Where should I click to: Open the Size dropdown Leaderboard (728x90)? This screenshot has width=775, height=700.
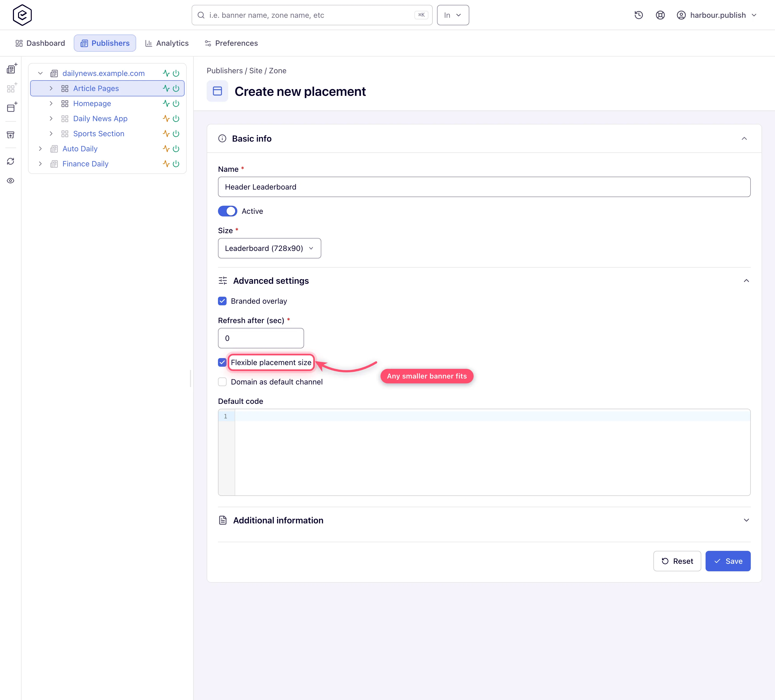click(x=269, y=248)
